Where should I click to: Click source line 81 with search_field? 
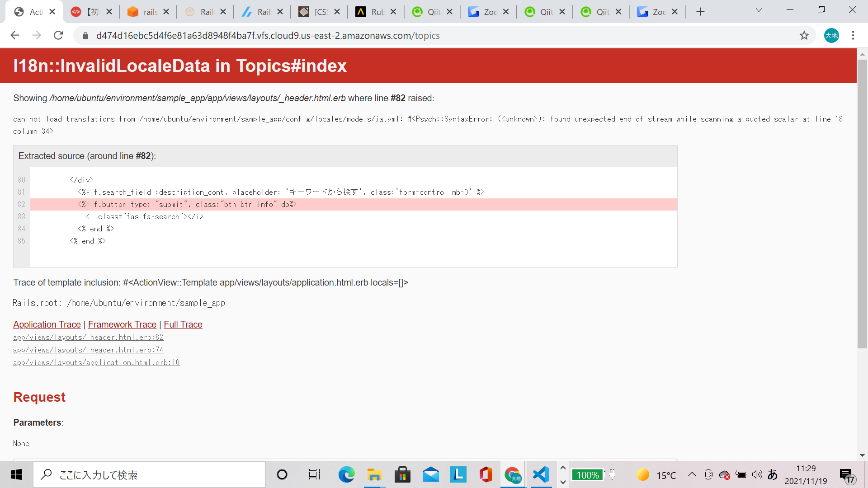281,192
